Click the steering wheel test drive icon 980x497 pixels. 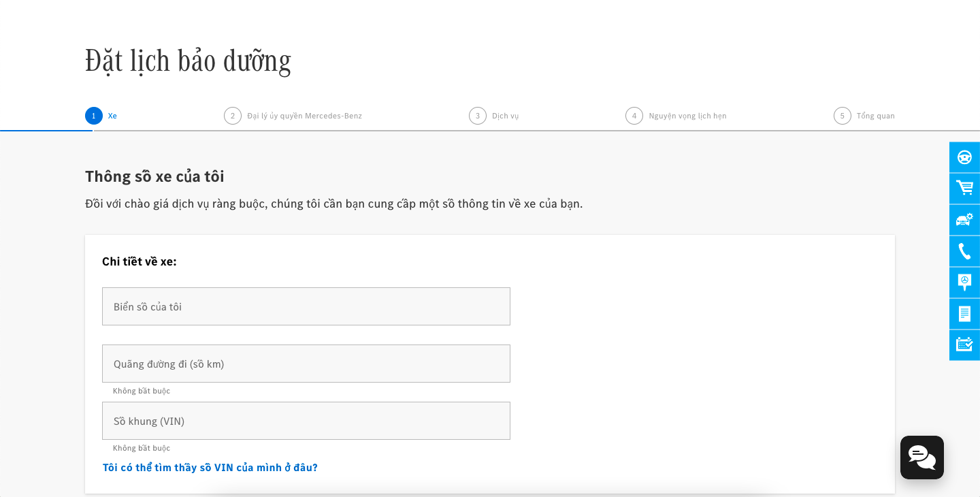click(964, 157)
